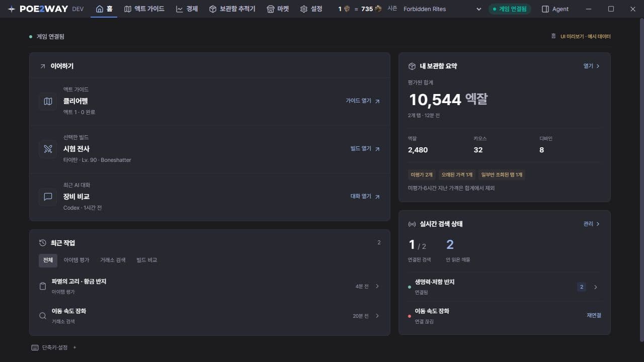Click the 게임 연결됨 status under the nav bar

(x=47, y=37)
